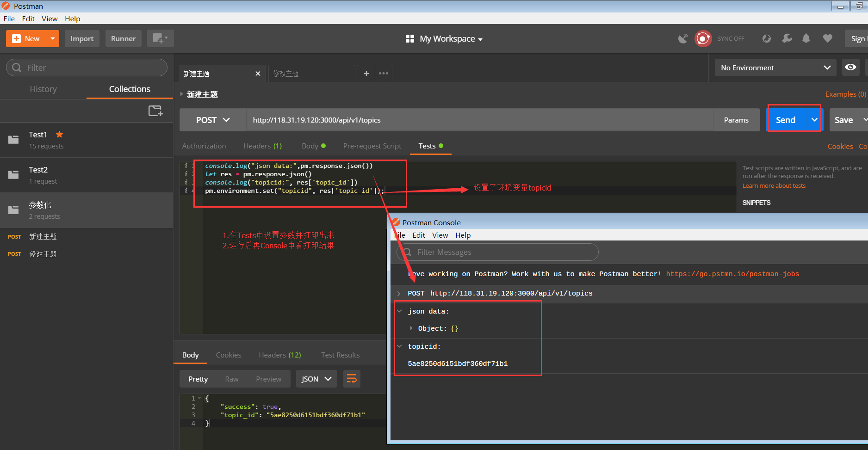868x450 pixels.
Task: Open the response Cookies tab
Action: pyautogui.click(x=229, y=355)
